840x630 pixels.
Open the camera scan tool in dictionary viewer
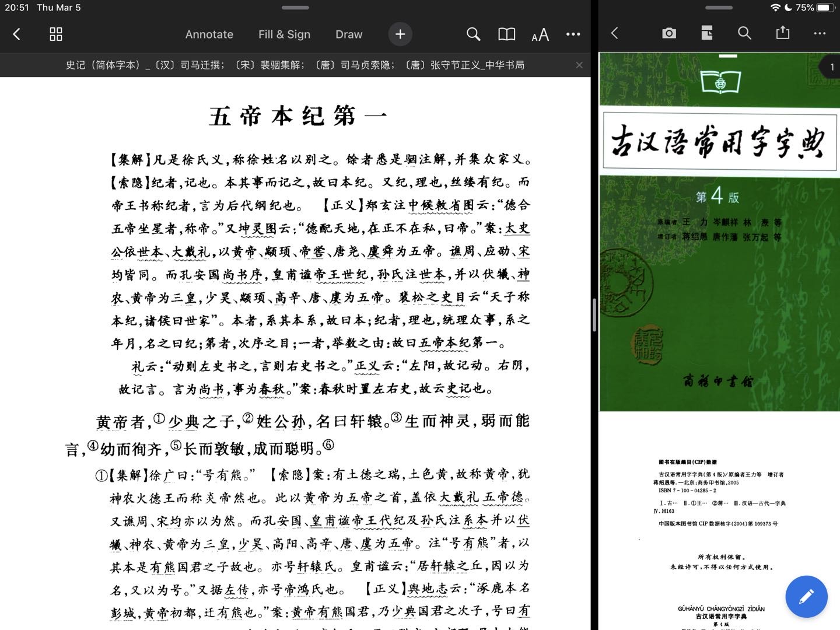(669, 33)
